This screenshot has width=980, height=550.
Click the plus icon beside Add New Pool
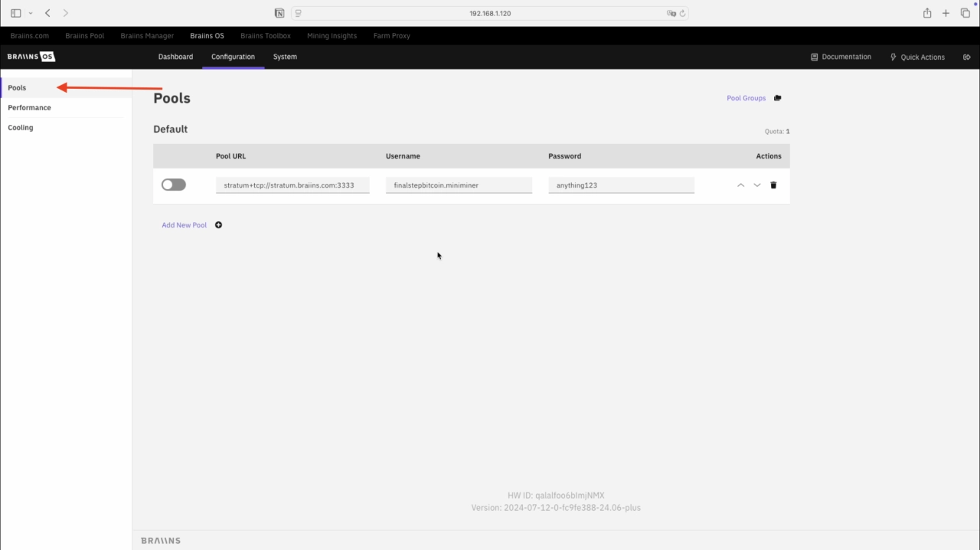point(218,225)
